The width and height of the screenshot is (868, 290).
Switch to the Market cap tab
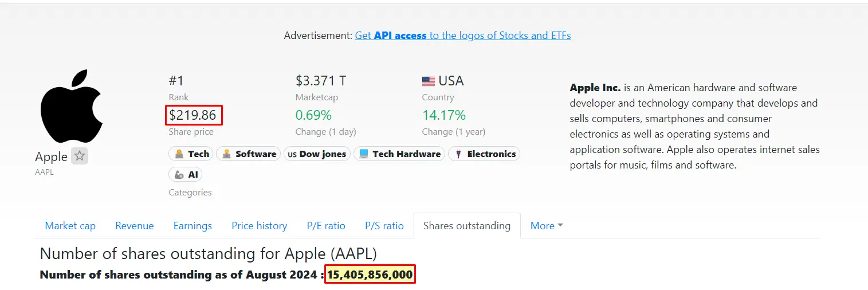pos(70,226)
